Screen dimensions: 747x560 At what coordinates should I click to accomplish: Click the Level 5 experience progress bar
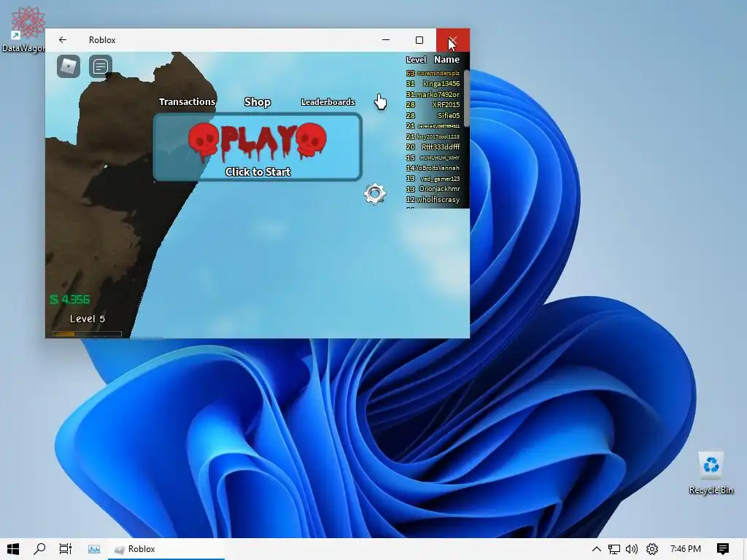[x=88, y=334]
